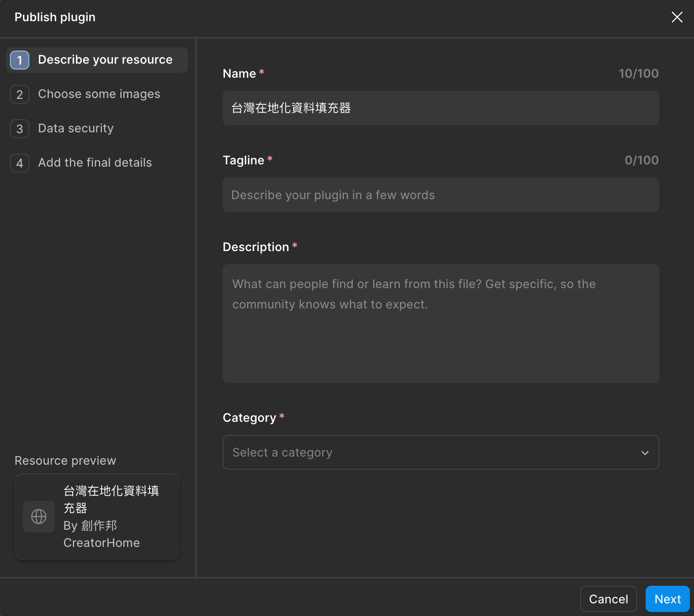Click the CreatorHome author name in preview
The width and height of the screenshot is (694, 616).
(101, 542)
